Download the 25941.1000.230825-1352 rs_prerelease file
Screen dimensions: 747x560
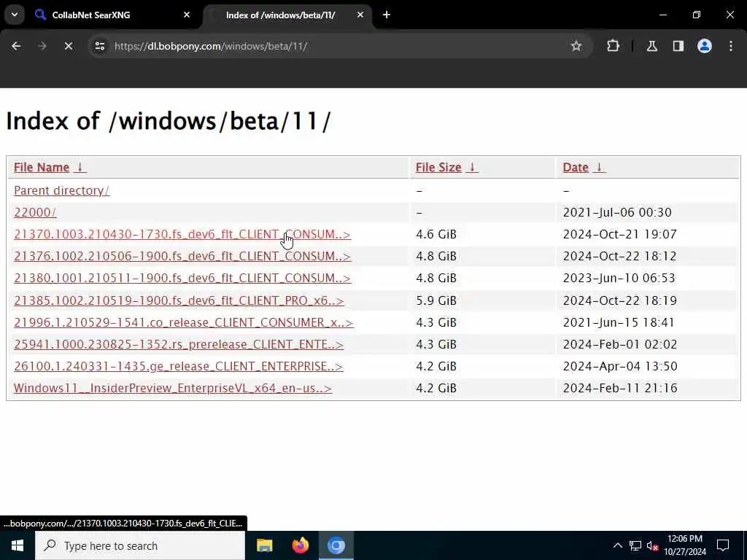(x=179, y=344)
